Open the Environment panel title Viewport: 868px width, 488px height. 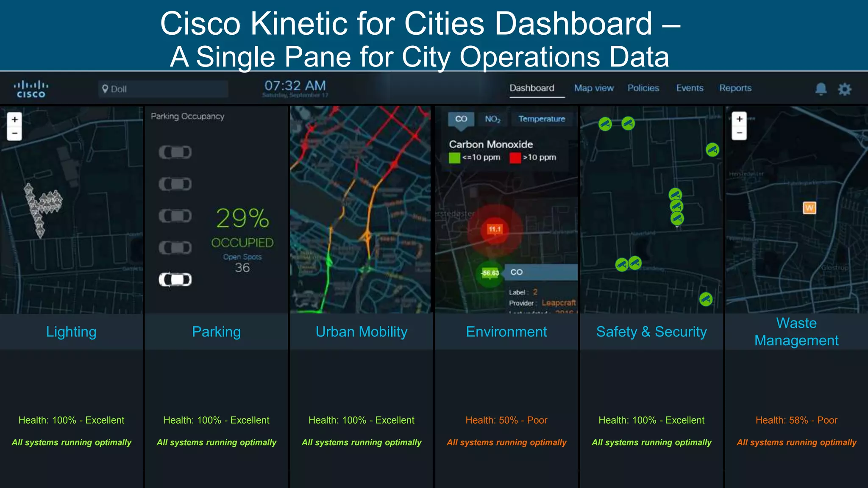pos(506,332)
